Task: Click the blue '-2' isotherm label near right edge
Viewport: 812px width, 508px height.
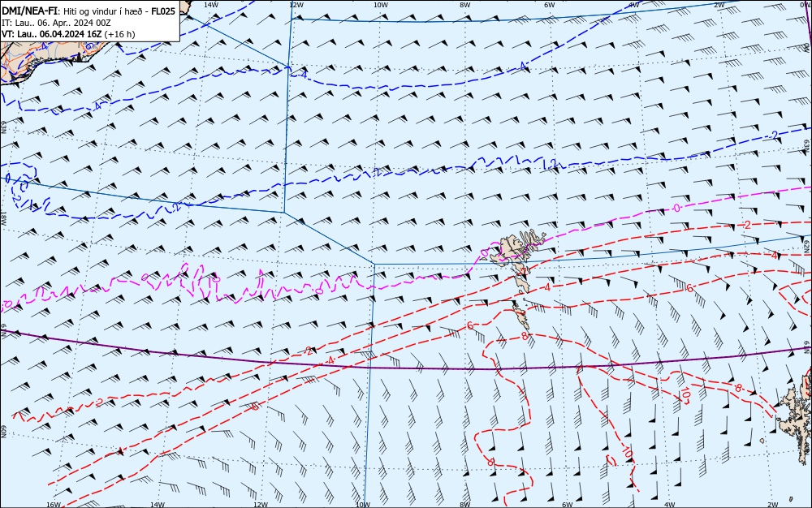Action: (x=774, y=135)
